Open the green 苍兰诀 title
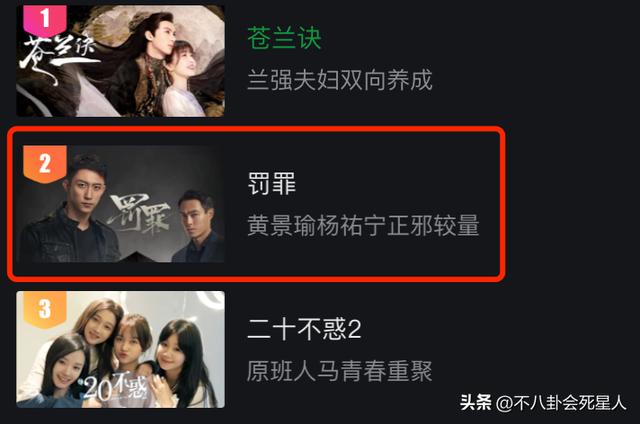 (284, 38)
